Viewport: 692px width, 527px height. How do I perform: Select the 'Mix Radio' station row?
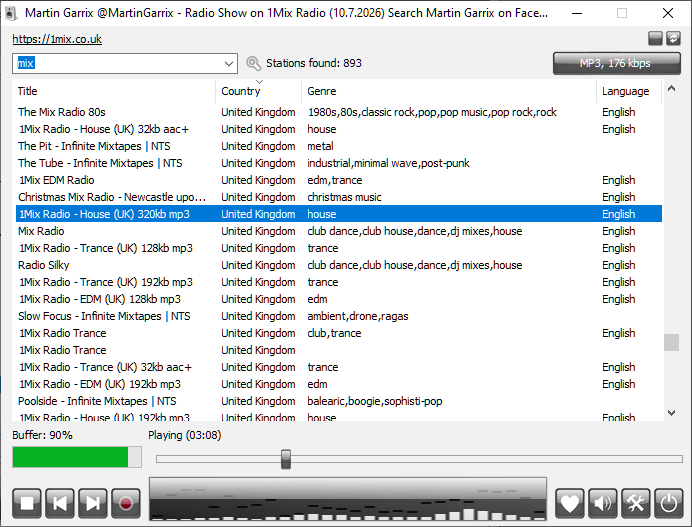click(x=339, y=231)
